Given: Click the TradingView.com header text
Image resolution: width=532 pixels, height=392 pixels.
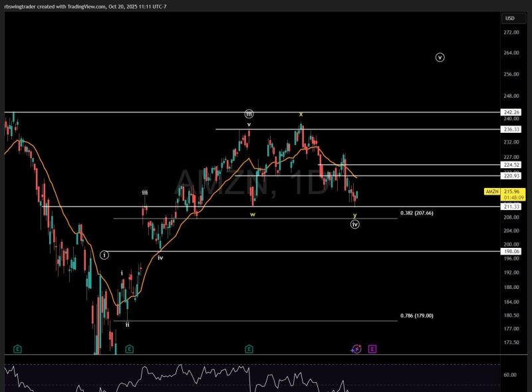Looking at the screenshot, I should (x=86, y=7).
